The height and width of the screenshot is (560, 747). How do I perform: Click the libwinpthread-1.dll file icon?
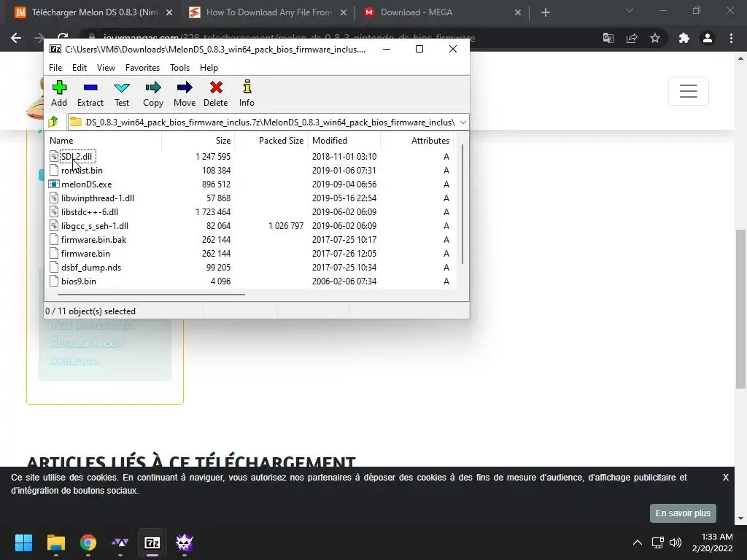(54, 198)
